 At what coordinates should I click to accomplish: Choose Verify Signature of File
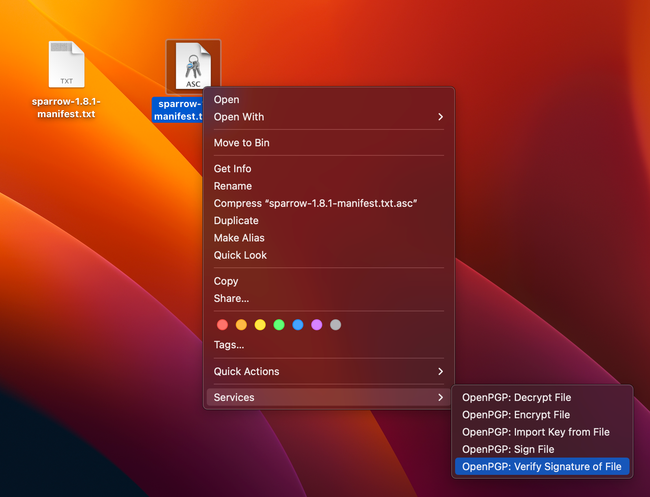[x=541, y=467]
